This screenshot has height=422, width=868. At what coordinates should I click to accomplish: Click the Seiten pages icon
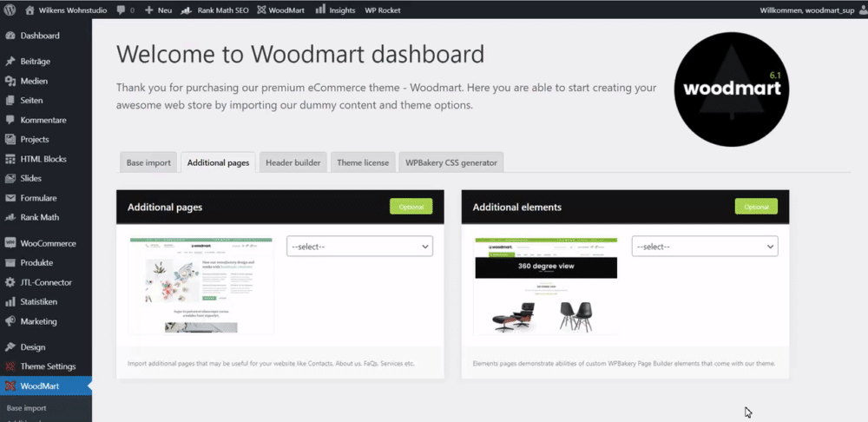pos(10,100)
